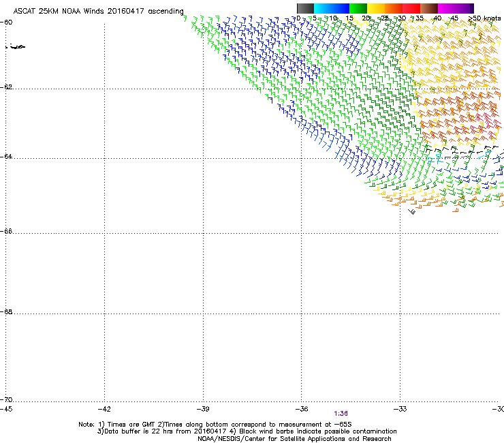Screen dimensions: 504x443
Task: Click the '40' label under the color bar
Action: (x=437, y=18)
